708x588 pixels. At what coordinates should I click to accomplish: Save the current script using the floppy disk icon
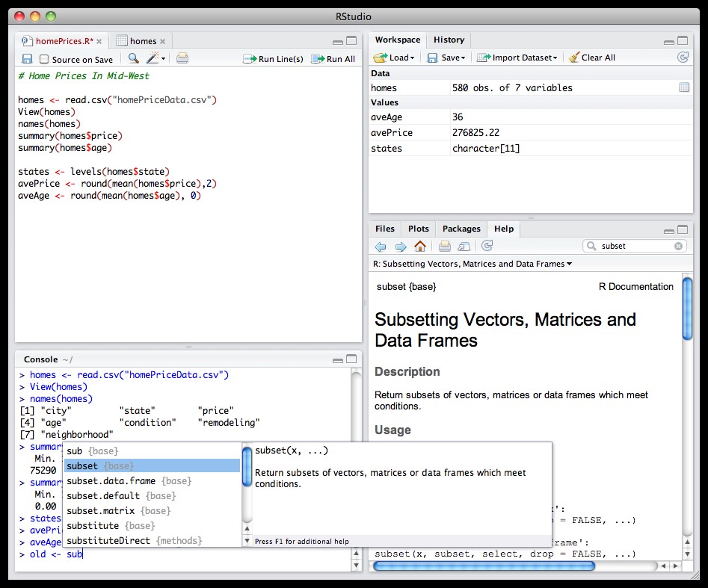tap(28, 59)
